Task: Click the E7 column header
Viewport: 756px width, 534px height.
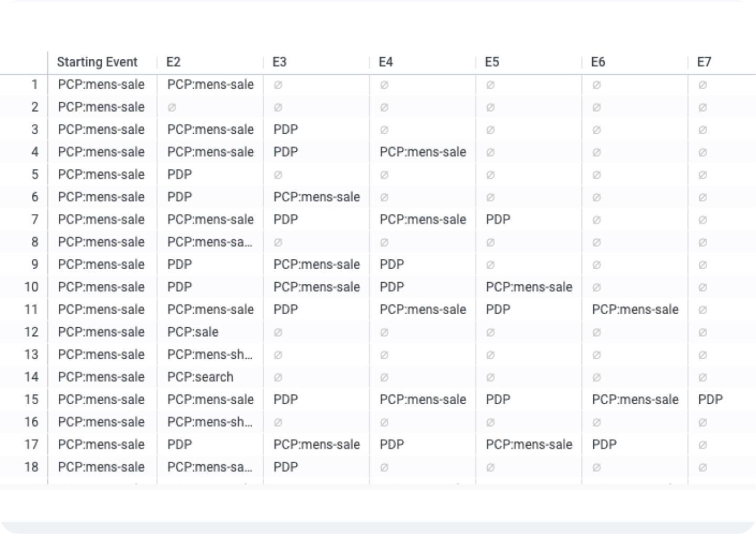Action: (x=704, y=62)
